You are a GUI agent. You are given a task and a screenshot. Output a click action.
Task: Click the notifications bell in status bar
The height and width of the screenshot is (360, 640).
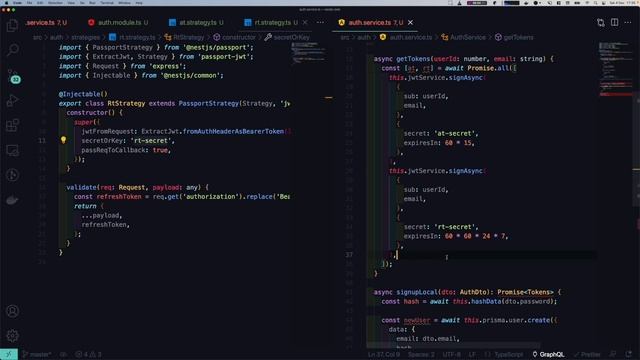(x=629, y=354)
